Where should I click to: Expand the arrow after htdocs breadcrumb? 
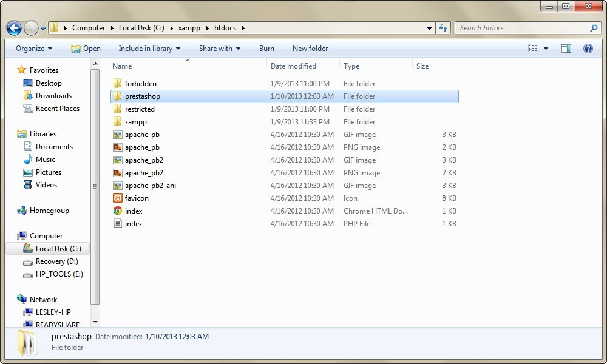[243, 28]
